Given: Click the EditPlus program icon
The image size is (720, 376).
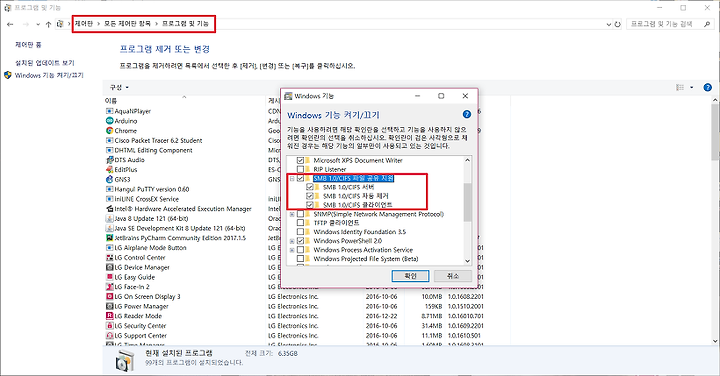Looking at the screenshot, I should tap(109, 169).
